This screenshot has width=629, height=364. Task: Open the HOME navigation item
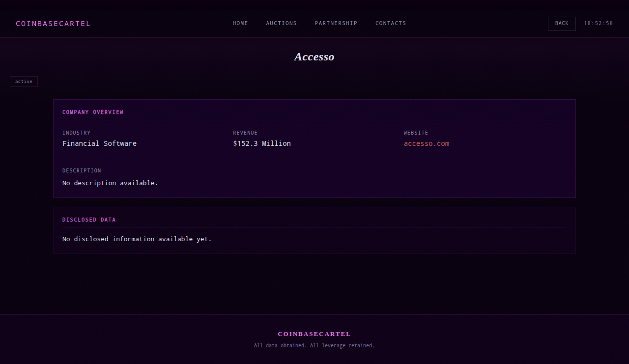[240, 23]
